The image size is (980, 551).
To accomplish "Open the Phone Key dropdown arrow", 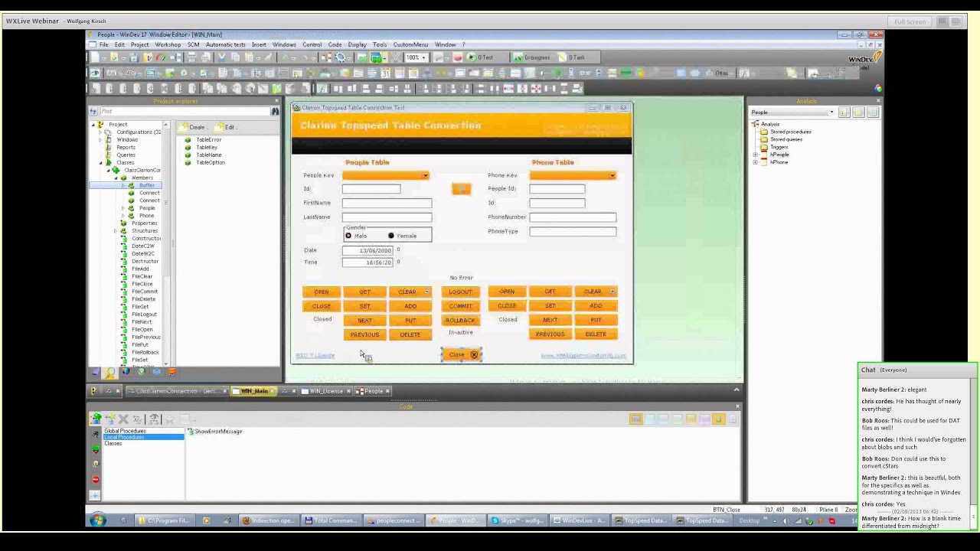I will tap(612, 176).
